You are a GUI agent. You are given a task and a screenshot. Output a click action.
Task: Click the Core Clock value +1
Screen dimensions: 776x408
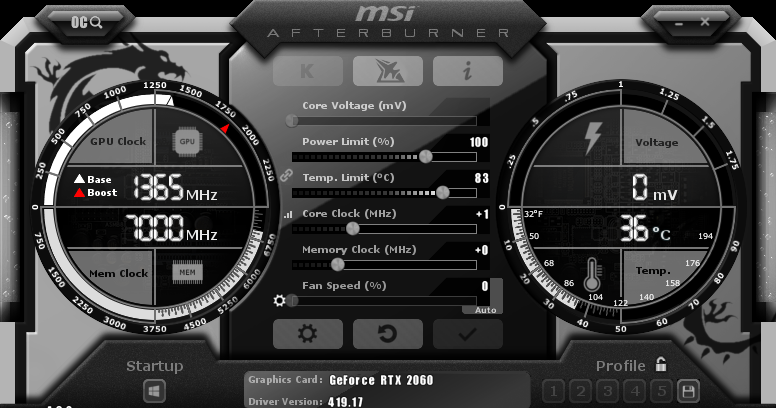(x=482, y=214)
